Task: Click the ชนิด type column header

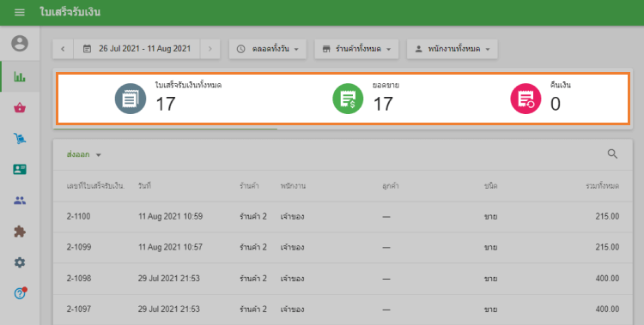Action: point(490,186)
